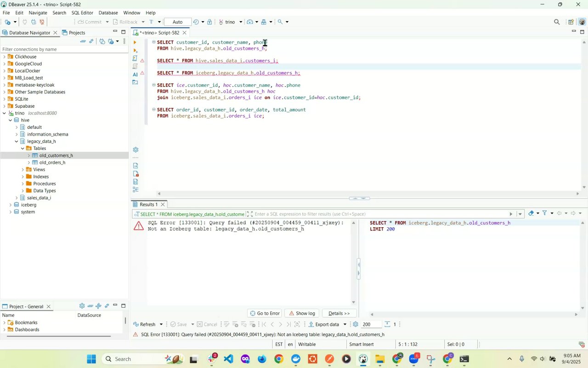Expand the iceberg catalog node

[11, 205]
